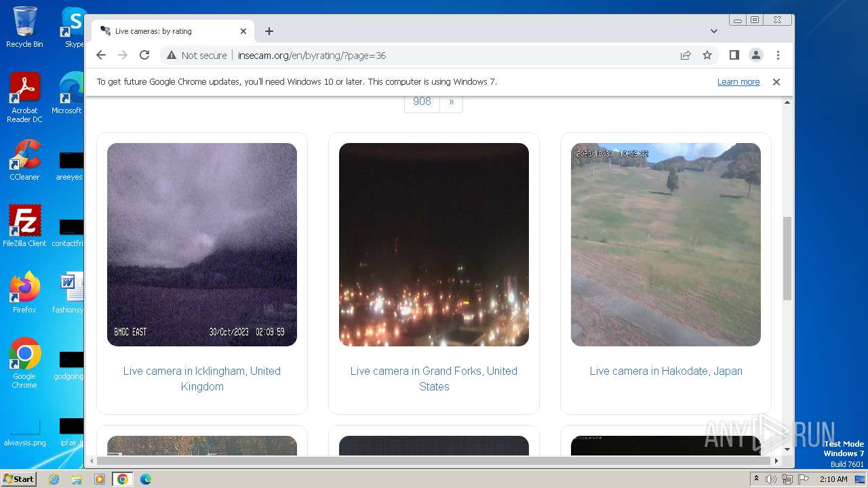Open Acrobat Reader DC desktop shortcut
Viewport: 868px width, 488px height.
(x=24, y=98)
